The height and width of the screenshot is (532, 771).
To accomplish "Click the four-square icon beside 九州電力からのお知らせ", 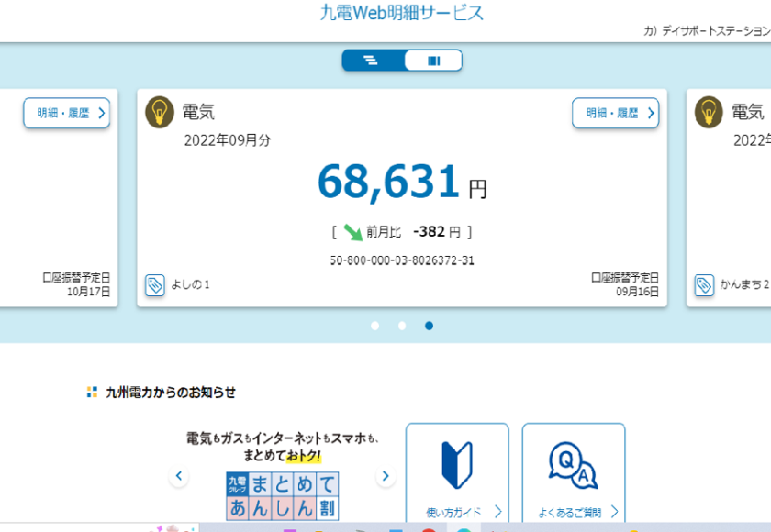I will [x=92, y=393].
